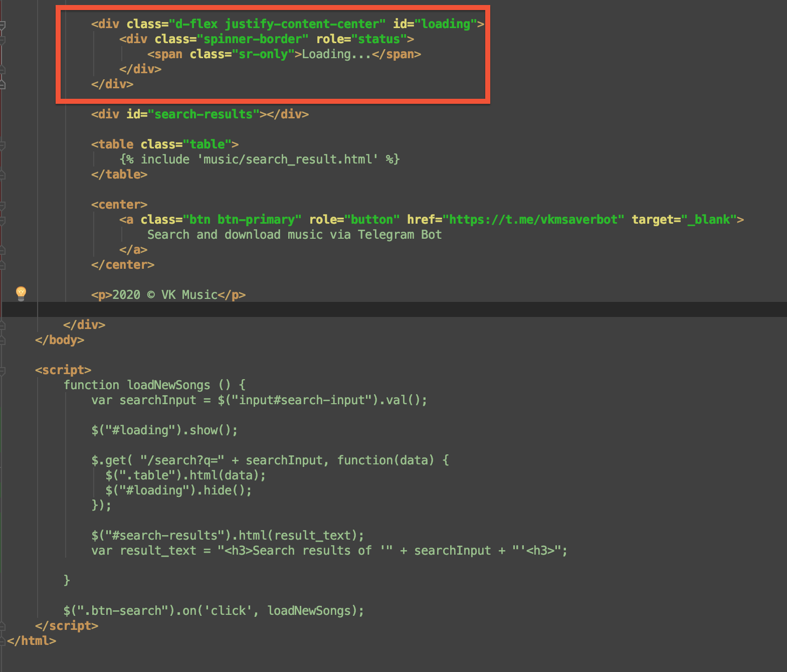
Task: Click the "d-flex justify-content-center" class value
Action: point(277,24)
